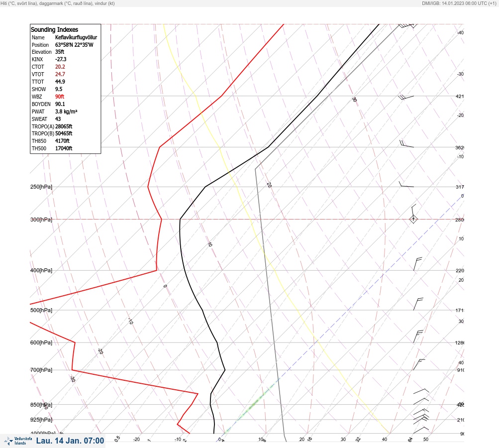
Task: Click the BOYDEN value '90.1'
Action: [x=60, y=104]
